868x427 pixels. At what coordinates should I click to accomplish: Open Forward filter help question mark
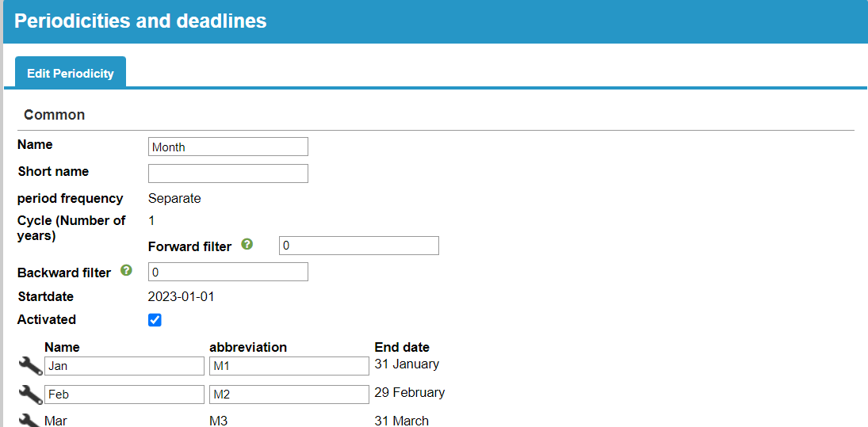click(247, 244)
